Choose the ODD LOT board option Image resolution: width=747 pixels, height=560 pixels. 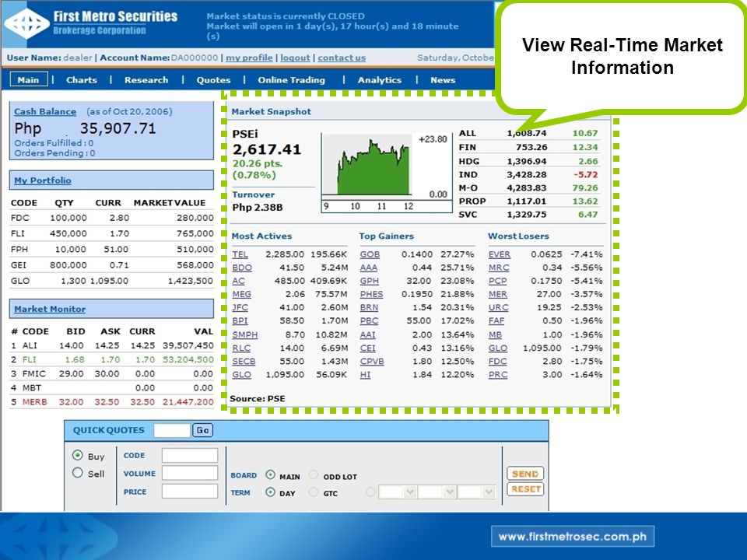click(x=314, y=474)
